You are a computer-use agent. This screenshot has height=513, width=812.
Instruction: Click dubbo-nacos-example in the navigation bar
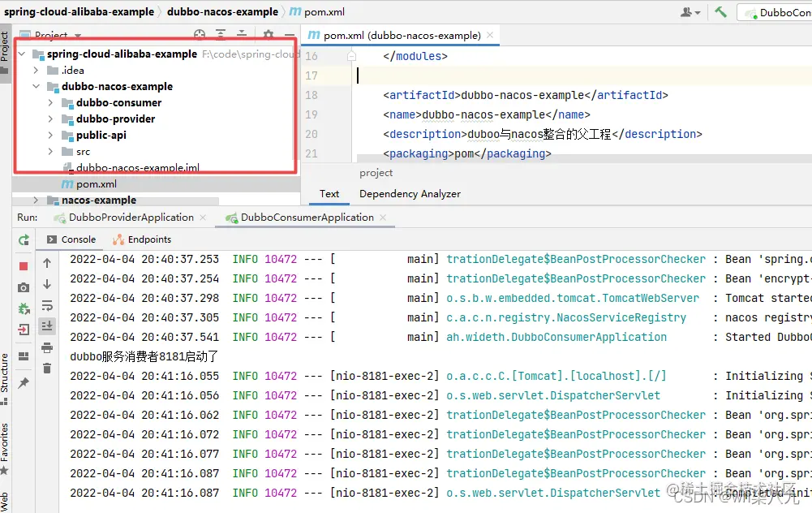(223, 11)
